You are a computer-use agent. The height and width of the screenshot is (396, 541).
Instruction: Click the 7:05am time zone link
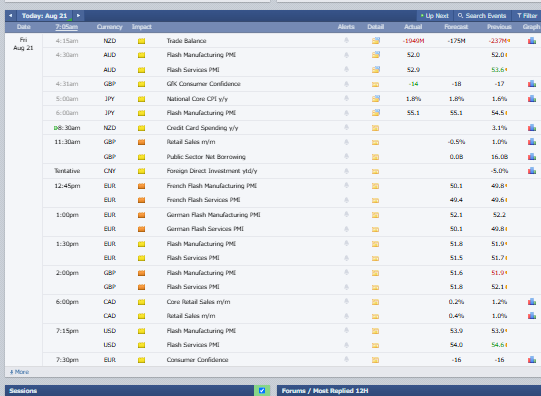[x=67, y=27]
